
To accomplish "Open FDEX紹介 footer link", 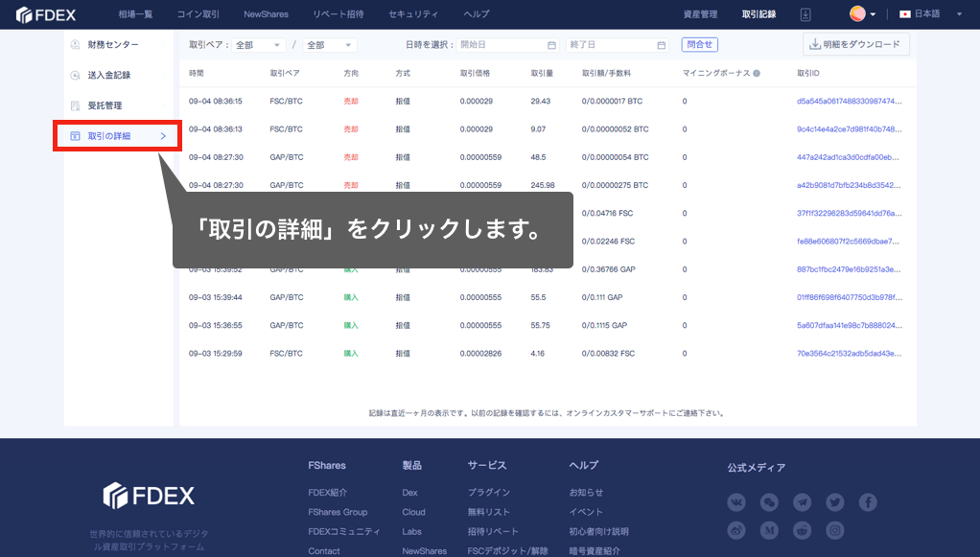I will point(328,493).
